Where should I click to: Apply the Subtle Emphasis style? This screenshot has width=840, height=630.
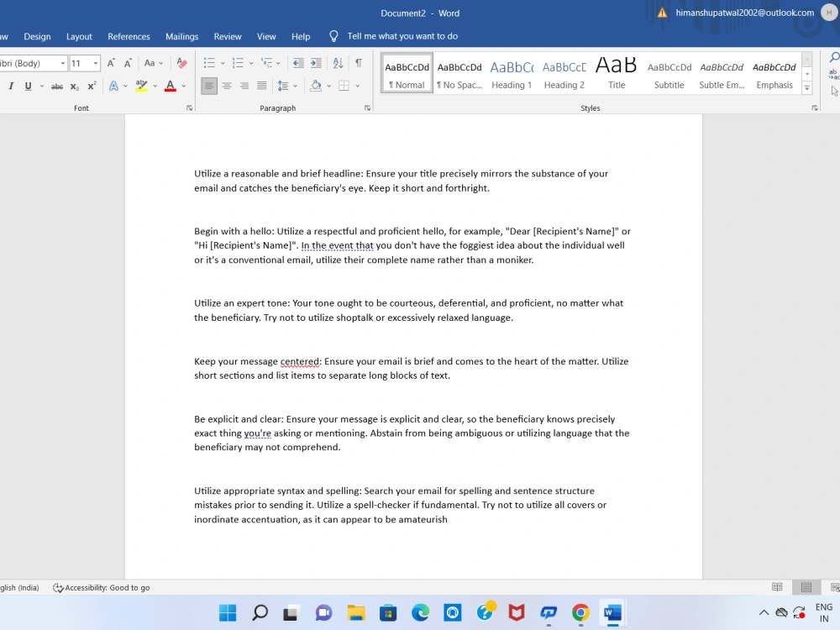722,74
